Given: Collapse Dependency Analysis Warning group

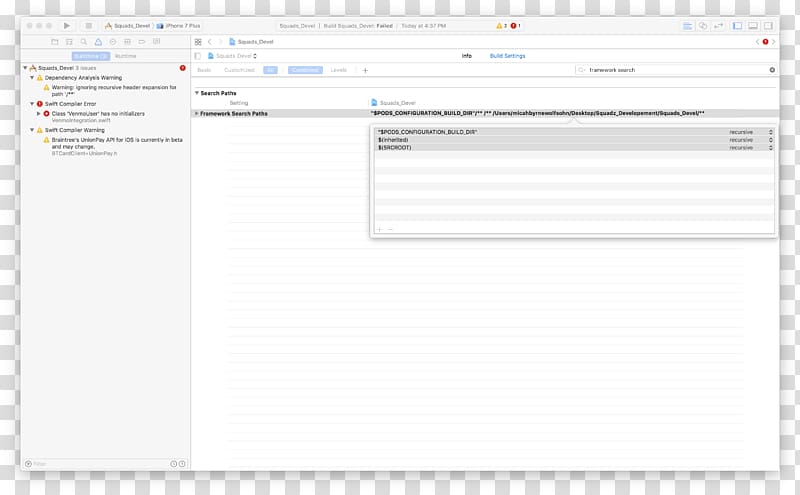Looking at the screenshot, I should [x=32, y=78].
